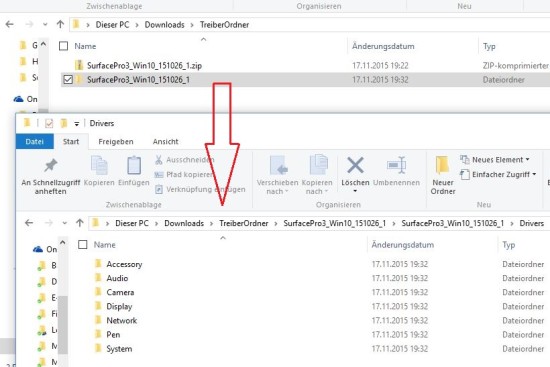Click the Einfügen clipboard icon

134,165
